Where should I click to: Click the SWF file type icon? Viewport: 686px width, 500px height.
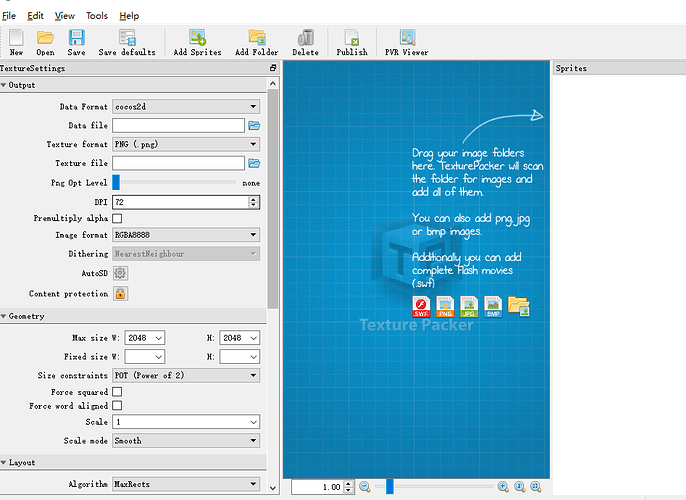(421, 307)
